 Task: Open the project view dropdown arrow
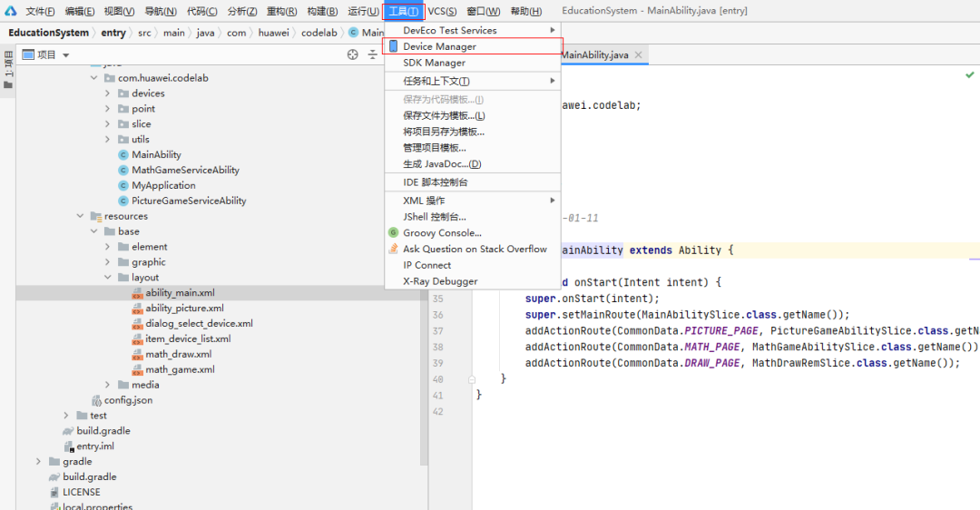(x=65, y=55)
